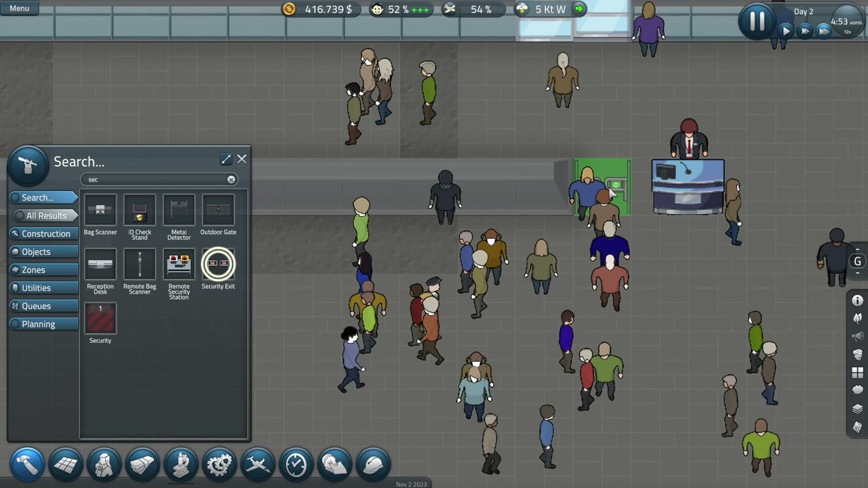Click the airline rating plane icon in the top bar
Image resolution: width=868 pixels, height=488 pixels.
pos(450,9)
